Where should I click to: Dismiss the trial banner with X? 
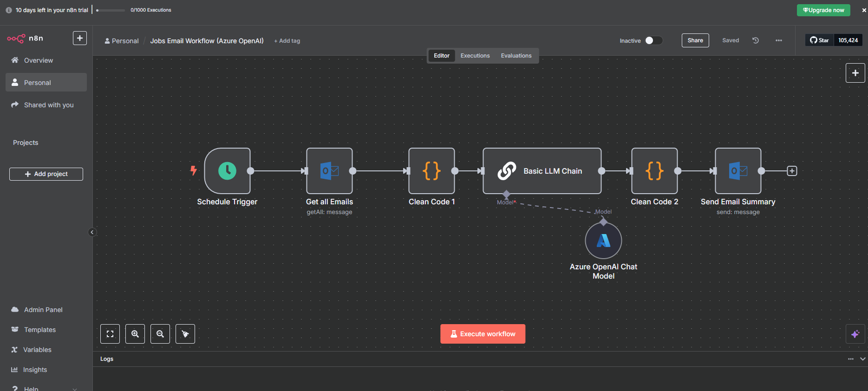coord(864,10)
